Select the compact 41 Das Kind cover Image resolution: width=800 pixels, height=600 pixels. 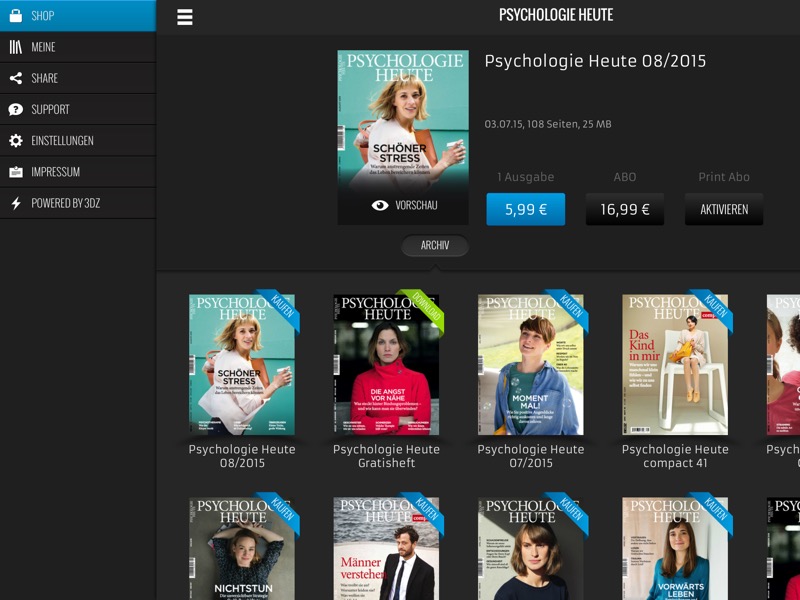pyautogui.click(x=675, y=365)
